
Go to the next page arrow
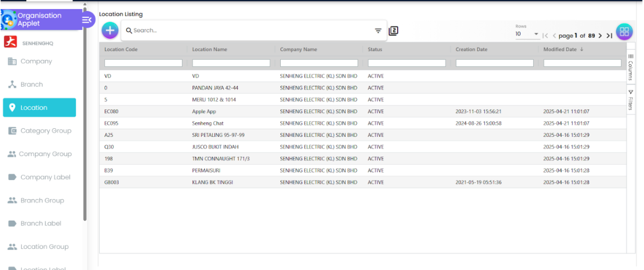click(x=600, y=36)
